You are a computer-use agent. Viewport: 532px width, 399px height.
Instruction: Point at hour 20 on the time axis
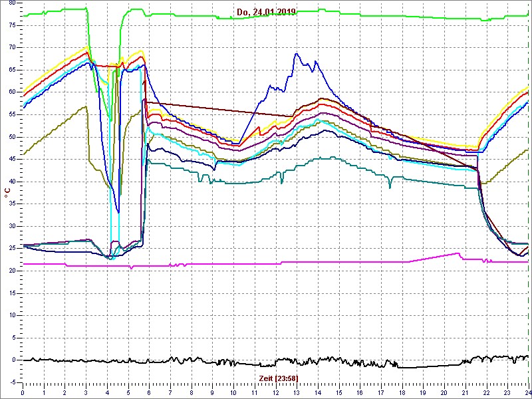click(x=444, y=392)
